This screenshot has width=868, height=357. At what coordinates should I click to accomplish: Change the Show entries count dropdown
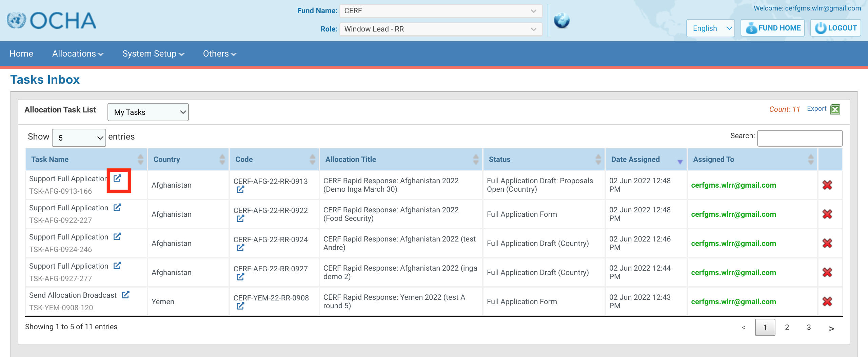pyautogui.click(x=79, y=138)
